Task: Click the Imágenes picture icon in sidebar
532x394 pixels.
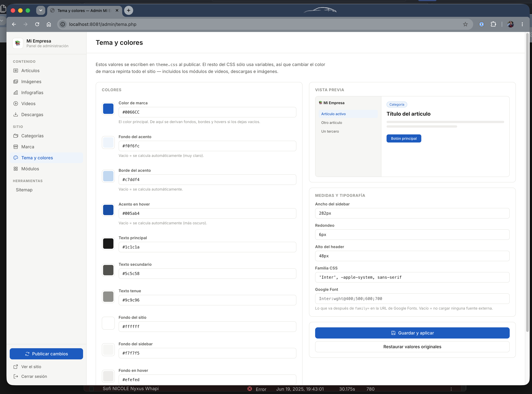Action: pos(16,82)
